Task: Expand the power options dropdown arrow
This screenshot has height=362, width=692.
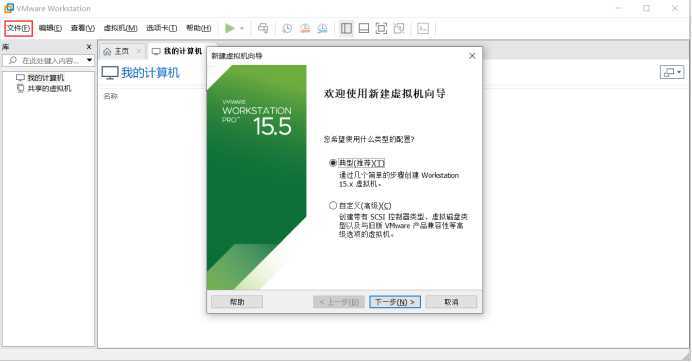Action: (x=242, y=28)
